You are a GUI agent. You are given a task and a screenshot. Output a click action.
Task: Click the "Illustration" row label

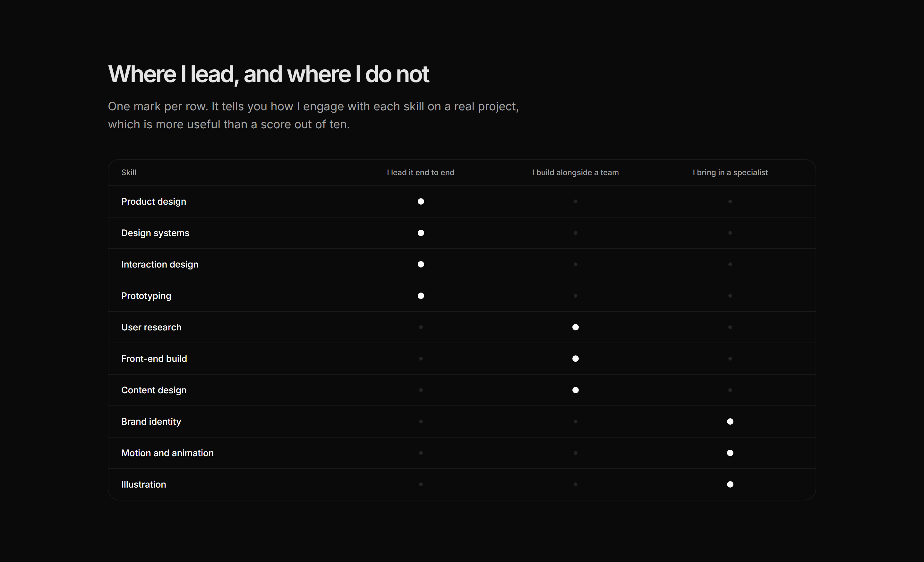pos(143,484)
